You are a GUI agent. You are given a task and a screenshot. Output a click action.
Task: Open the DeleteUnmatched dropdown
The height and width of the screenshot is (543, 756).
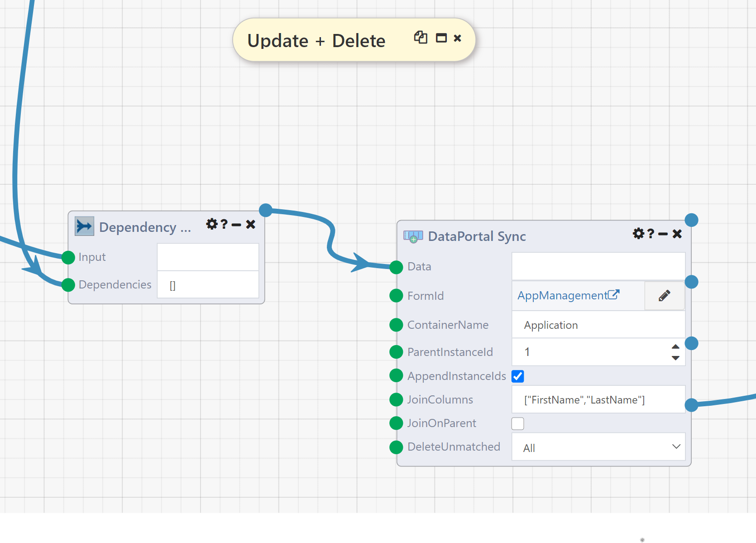coord(676,447)
